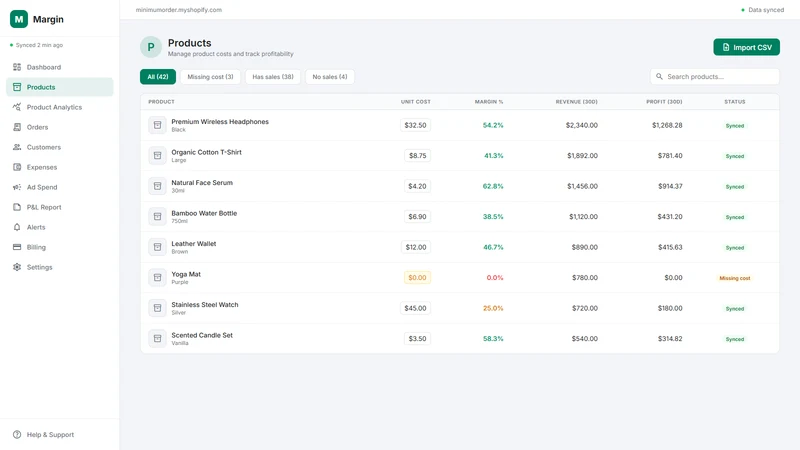
Task: Click the Settings gear icon
Action: (x=17, y=267)
